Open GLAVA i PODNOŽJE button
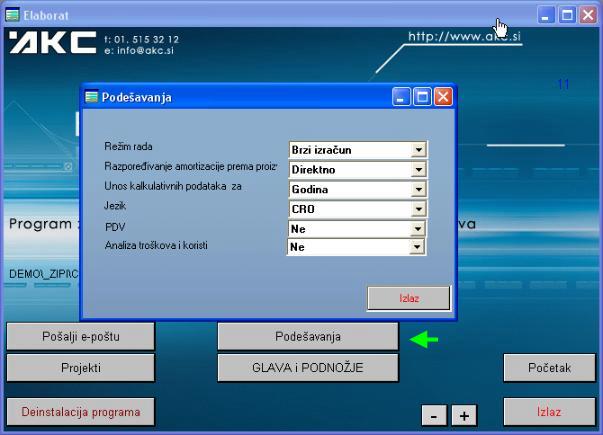Image resolution: width=603 pixels, height=435 pixels. (x=308, y=368)
